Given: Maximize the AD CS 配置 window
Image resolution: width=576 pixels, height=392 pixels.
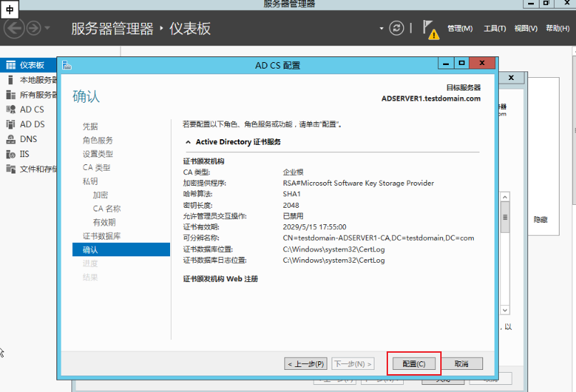Looking at the screenshot, I should 462,63.
